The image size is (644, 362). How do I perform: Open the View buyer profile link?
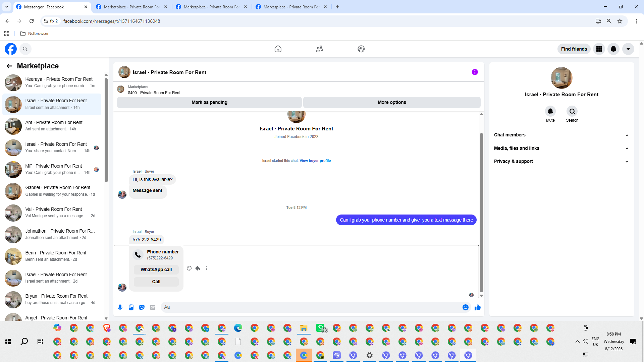(315, 161)
